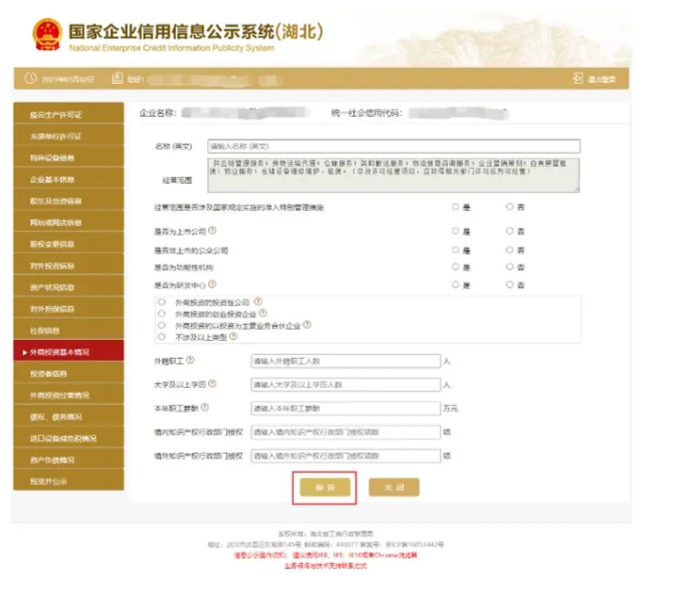Open 外商投资基本情况 in the sidebar
Image resolution: width=674 pixels, height=608 pixels.
tap(69, 352)
